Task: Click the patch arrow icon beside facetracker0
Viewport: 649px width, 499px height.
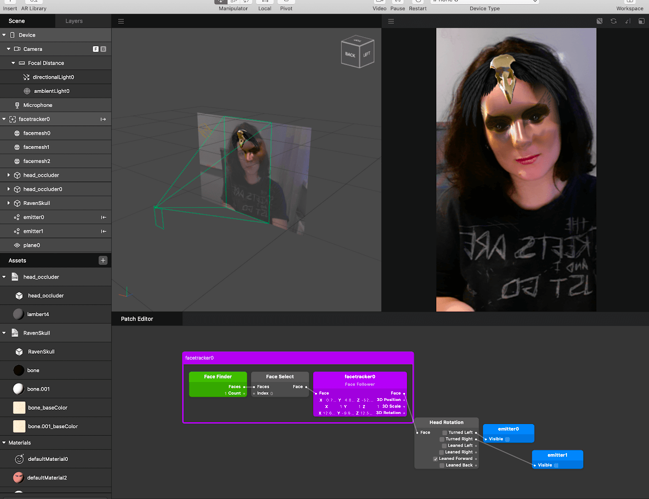Action: 103,119
